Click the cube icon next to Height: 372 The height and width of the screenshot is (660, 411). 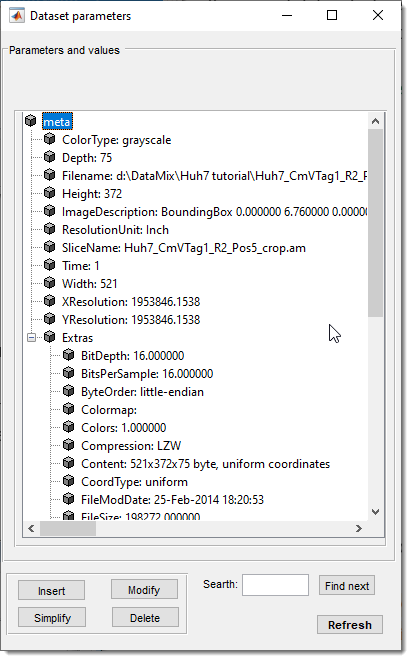[50, 193]
